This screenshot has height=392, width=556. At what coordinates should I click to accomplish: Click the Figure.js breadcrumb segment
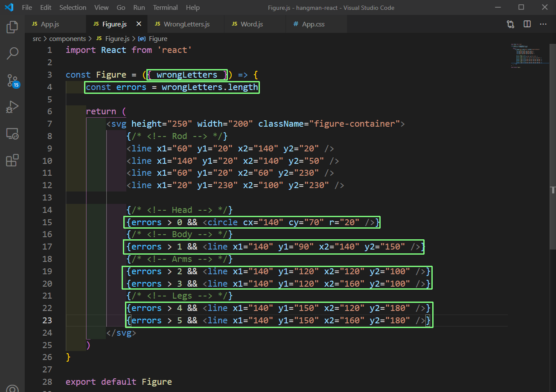click(x=113, y=38)
